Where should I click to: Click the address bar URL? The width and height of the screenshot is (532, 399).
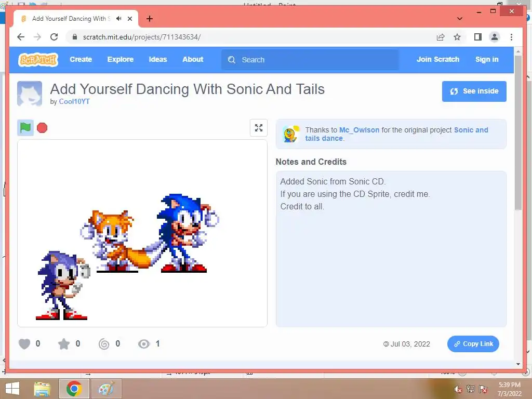[142, 37]
